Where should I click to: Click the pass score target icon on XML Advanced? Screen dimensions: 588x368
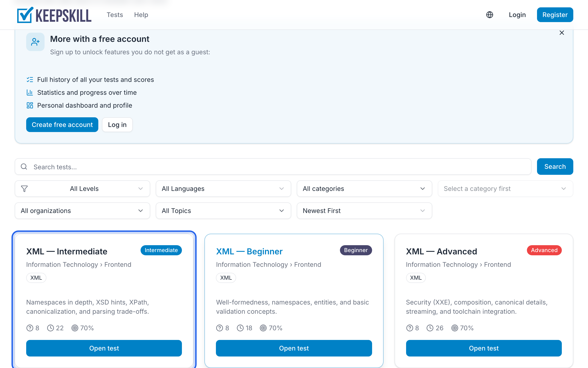455,328
